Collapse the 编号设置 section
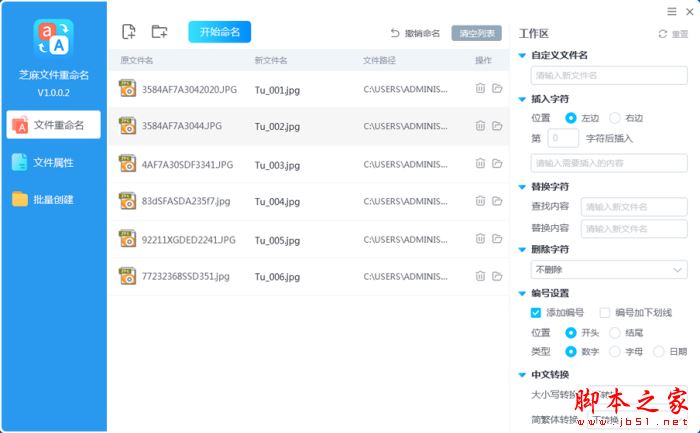Screen dimensions: 700x433 (x=522, y=293)
